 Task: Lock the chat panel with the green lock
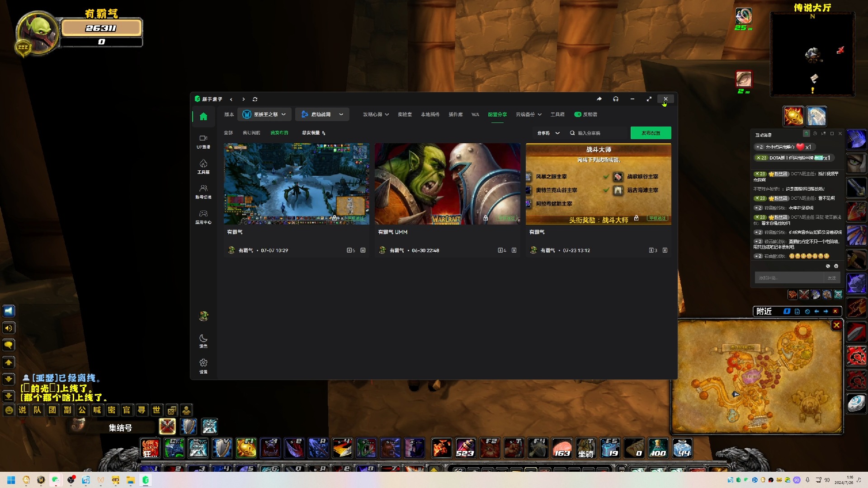point(806,133)
